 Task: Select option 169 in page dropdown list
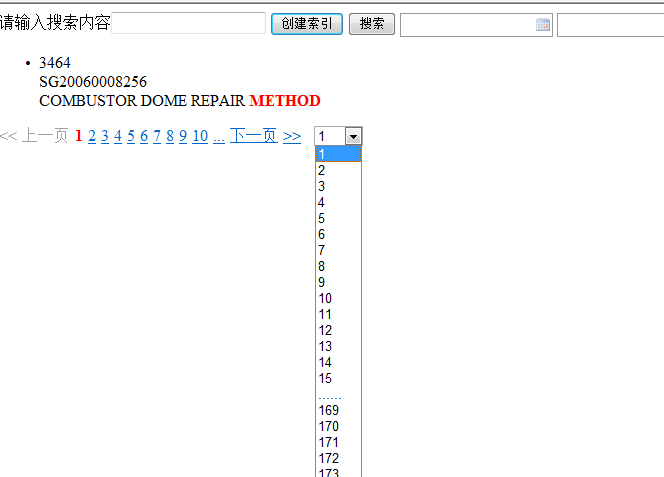point(338,410)
